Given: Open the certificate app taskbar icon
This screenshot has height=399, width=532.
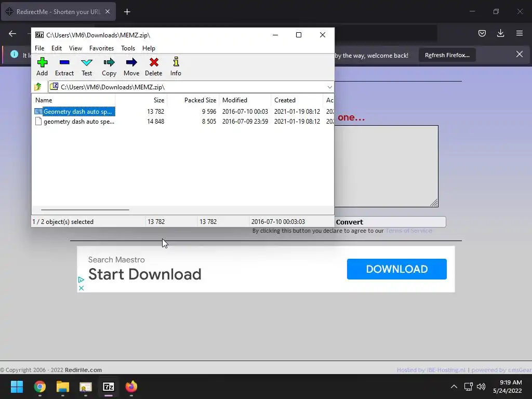Looking at the screenshot, I should tap(86, 387).
